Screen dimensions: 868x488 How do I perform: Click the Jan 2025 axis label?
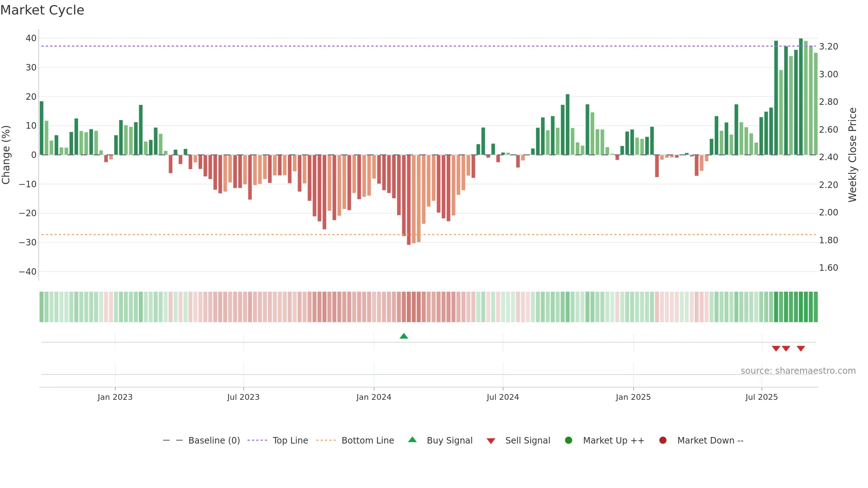tap(633, 397)
